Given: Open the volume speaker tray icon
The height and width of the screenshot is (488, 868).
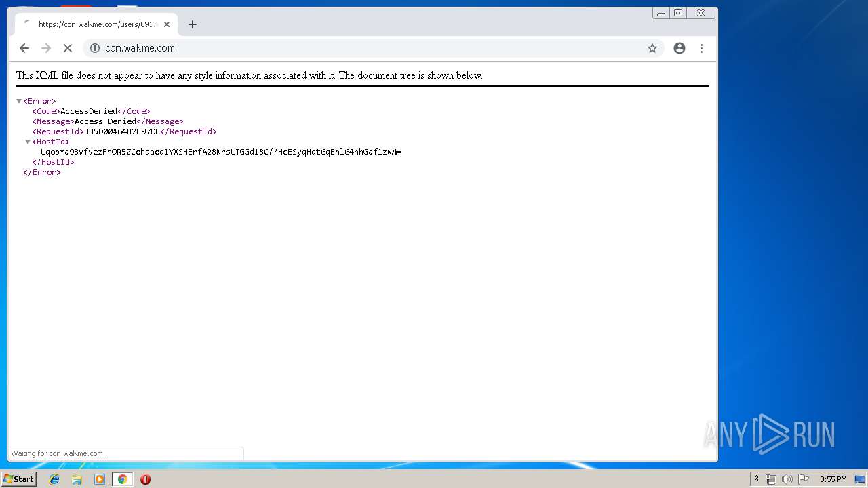Looking at the screenshot, I should coord(787,479).
